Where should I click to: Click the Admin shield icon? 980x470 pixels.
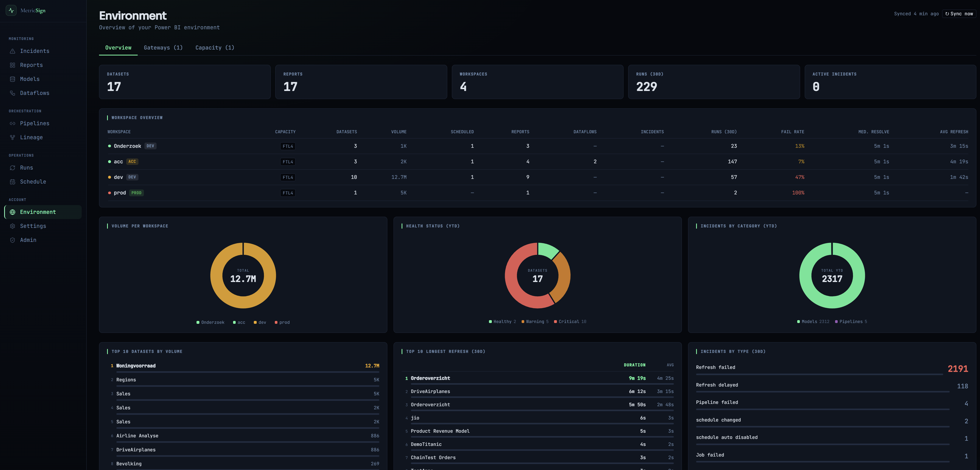(x=12, y=240)
